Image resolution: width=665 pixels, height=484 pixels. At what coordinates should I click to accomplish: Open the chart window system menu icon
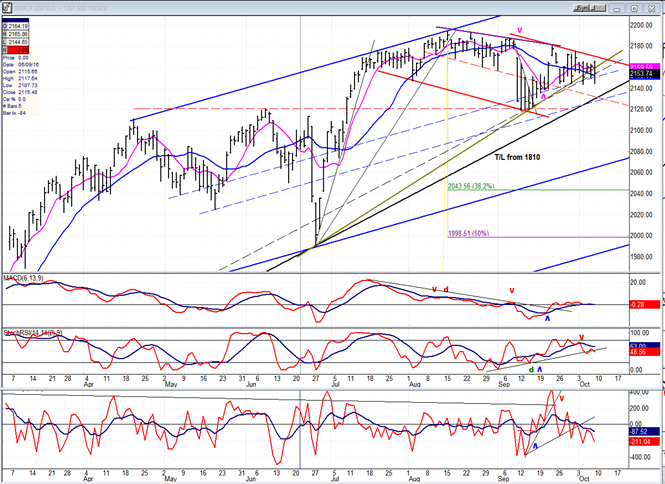(6, 8)
